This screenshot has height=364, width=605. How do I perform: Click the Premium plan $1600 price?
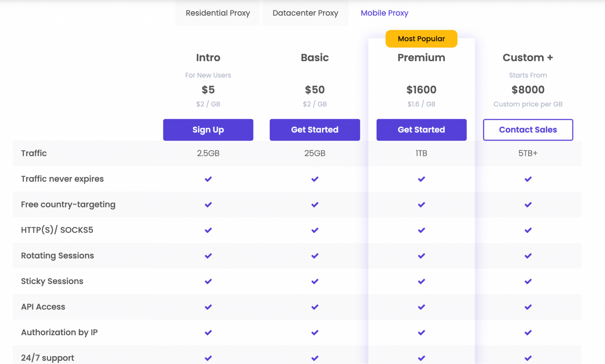tap(421, 89)
